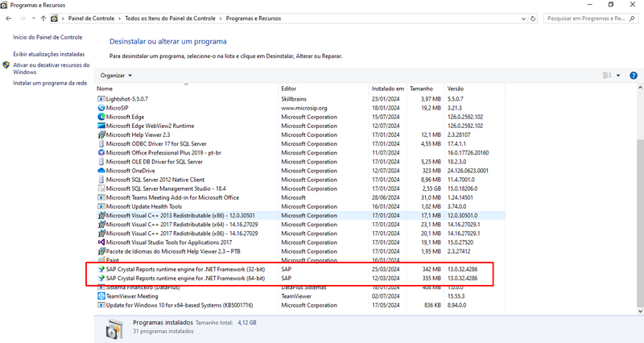The width and height of the screenshot is (644, 343).
Task: Sort by the Nome column header
Action: click(x=105, y=89)
